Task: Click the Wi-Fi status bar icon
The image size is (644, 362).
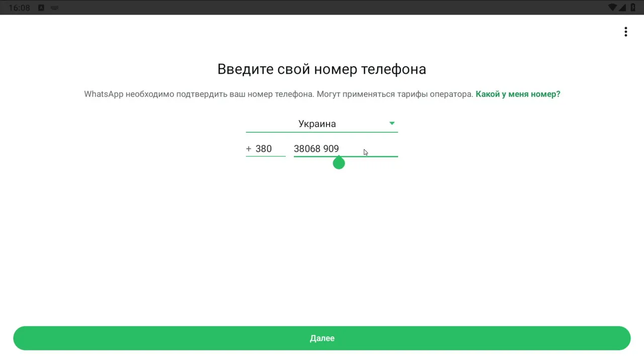Action: point(612,8)
